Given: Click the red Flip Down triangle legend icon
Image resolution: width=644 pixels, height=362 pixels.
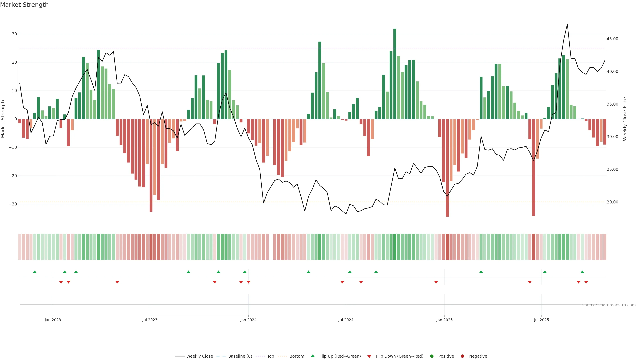Looking at the screenshot, I should (x=369, y=356).
